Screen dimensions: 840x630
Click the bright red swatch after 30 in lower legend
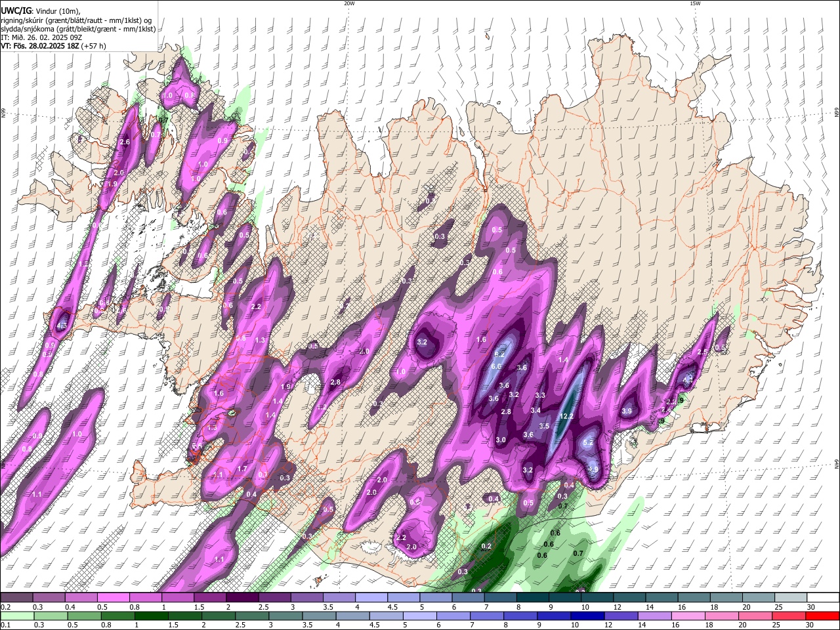[822, 616]
